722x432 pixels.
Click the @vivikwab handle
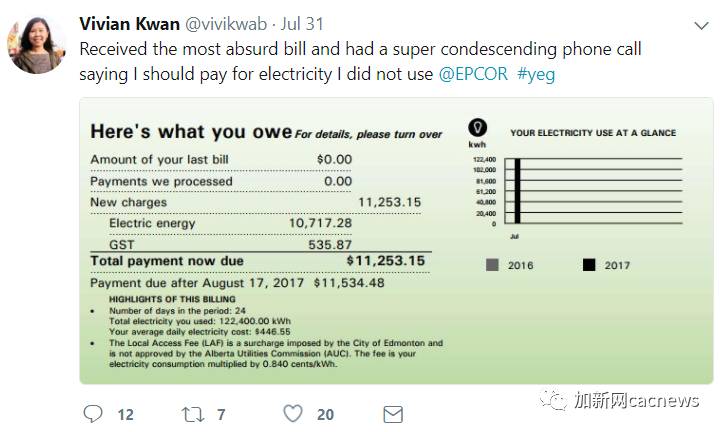click(x=226, y=24)
